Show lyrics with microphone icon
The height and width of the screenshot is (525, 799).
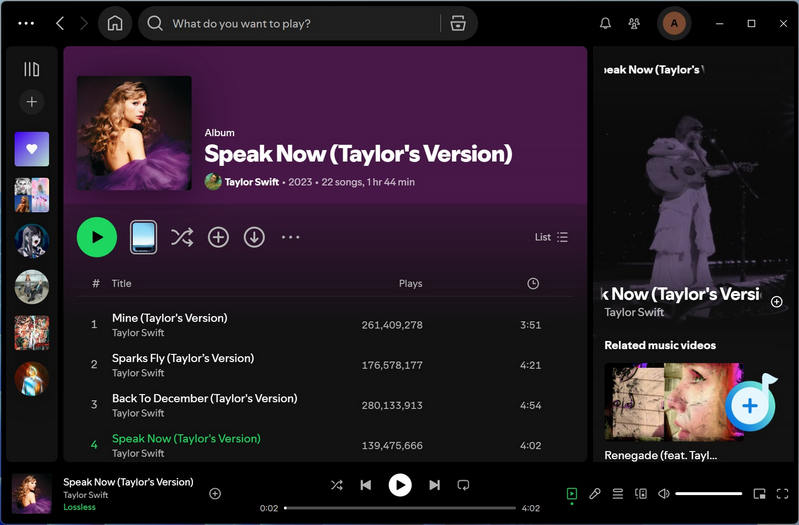coord(595,493)
